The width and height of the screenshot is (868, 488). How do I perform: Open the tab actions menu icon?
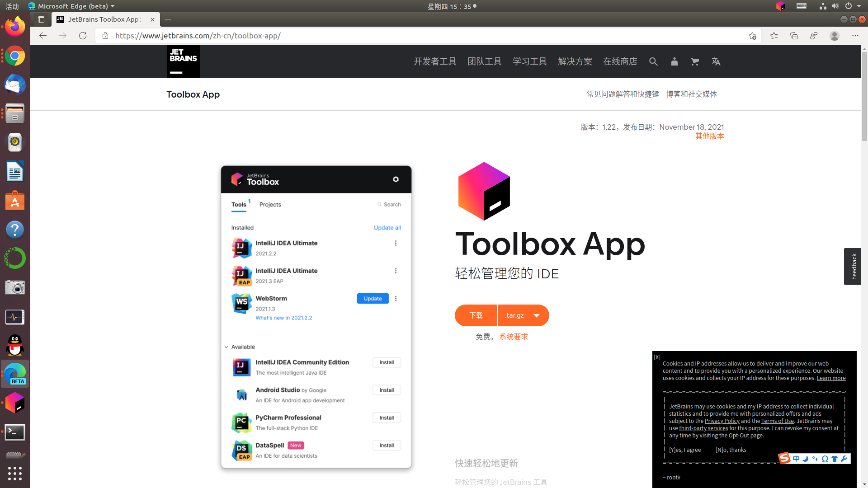41,19
